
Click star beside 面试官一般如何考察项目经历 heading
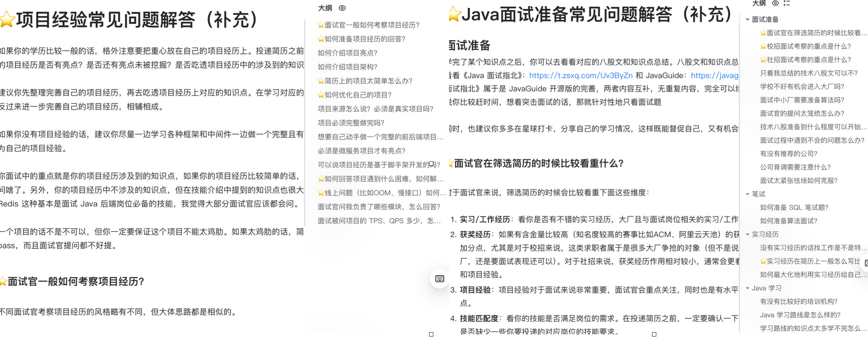tap(4, 281)
